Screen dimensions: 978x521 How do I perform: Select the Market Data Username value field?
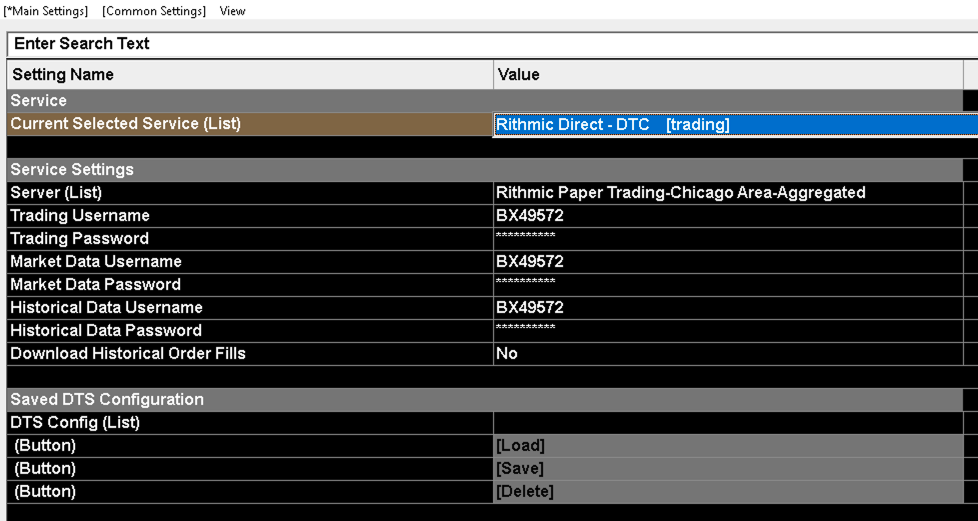pyautogui.click(x=728, y=262)
